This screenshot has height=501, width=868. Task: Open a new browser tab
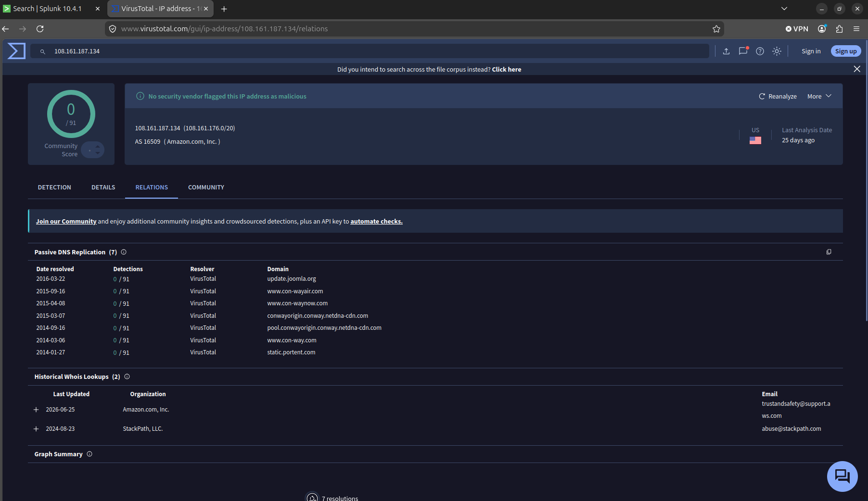click(x=224, y=9)
